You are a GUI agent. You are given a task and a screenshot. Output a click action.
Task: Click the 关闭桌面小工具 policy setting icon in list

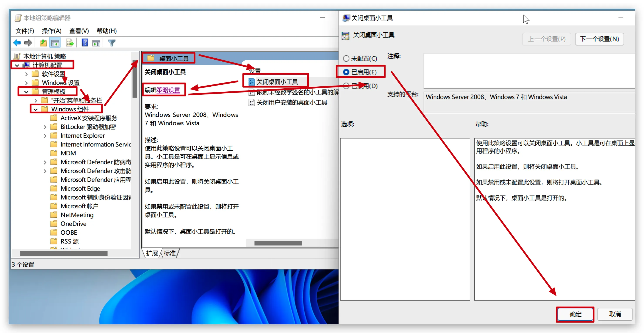[x=252, y=82]
